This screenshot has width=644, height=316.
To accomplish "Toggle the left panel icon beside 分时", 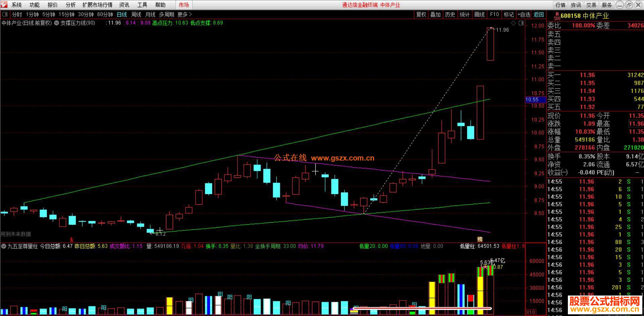I will click(x=5, y=14).
